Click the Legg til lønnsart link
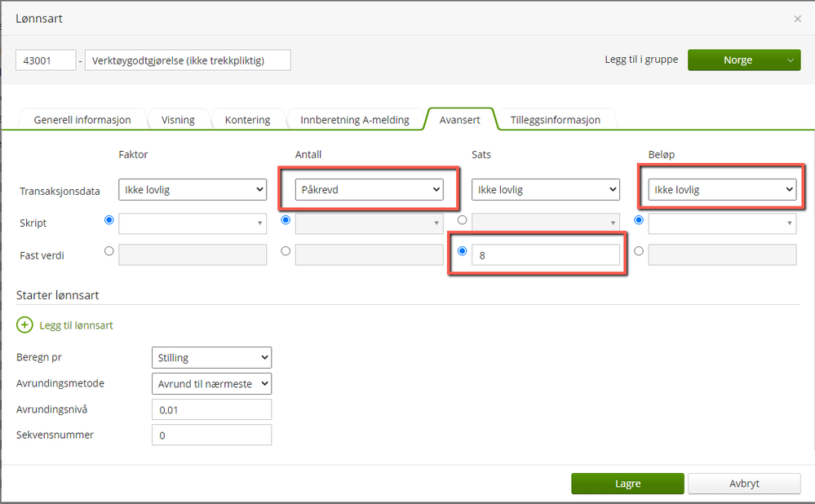The height and width of the screenshot is (504, 815). (76, 325)
